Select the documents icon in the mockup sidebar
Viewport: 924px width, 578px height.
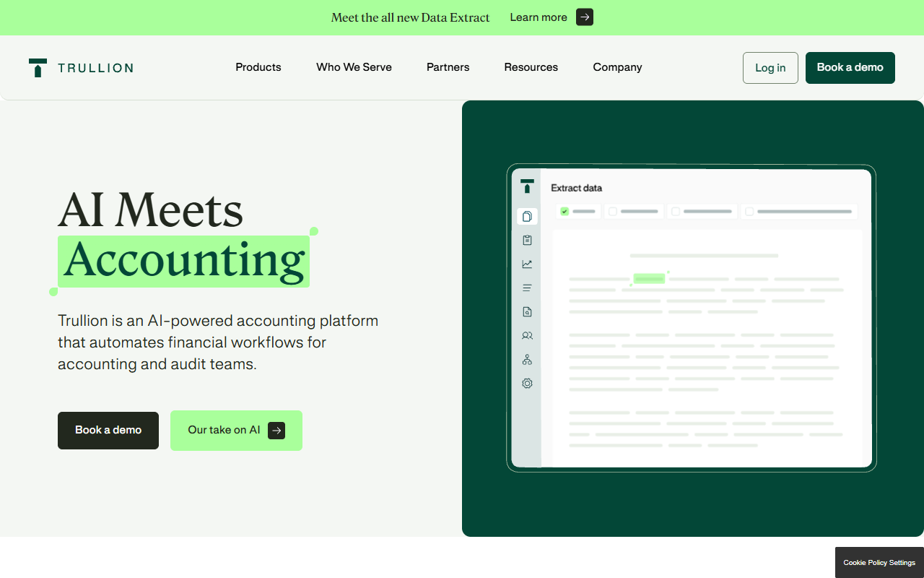pyautogui.click(x=527, y=216)
